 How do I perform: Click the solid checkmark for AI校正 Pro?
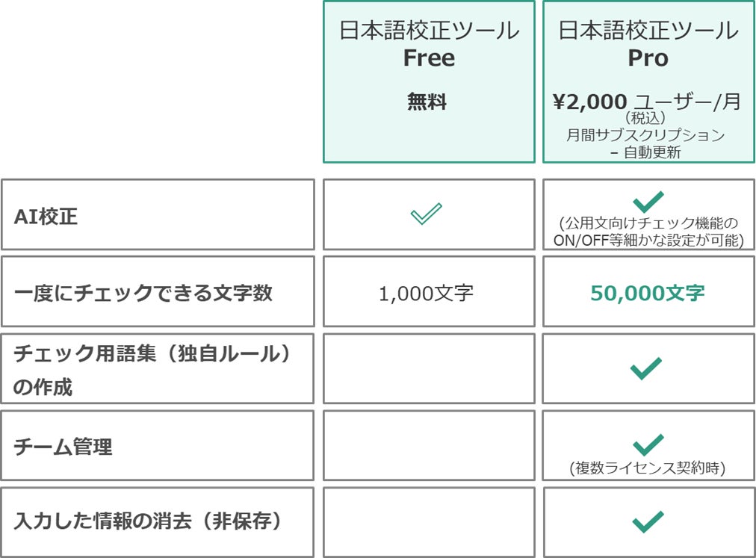coord(648,202)
